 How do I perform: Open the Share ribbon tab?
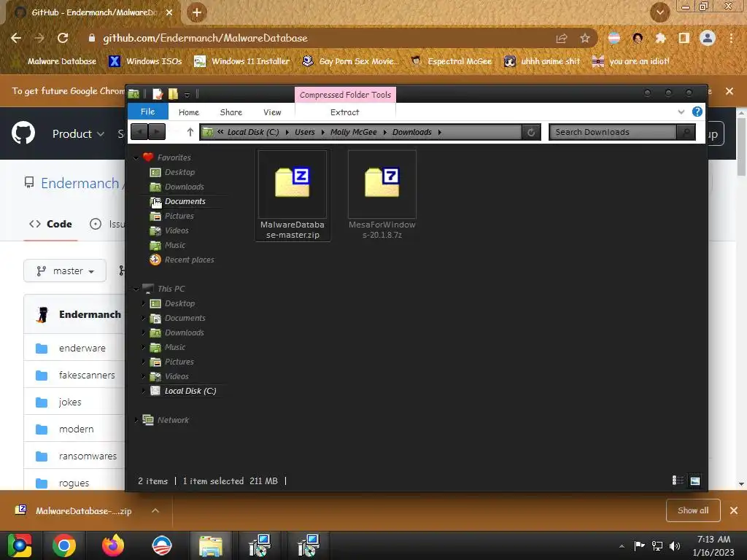(231, 112)
